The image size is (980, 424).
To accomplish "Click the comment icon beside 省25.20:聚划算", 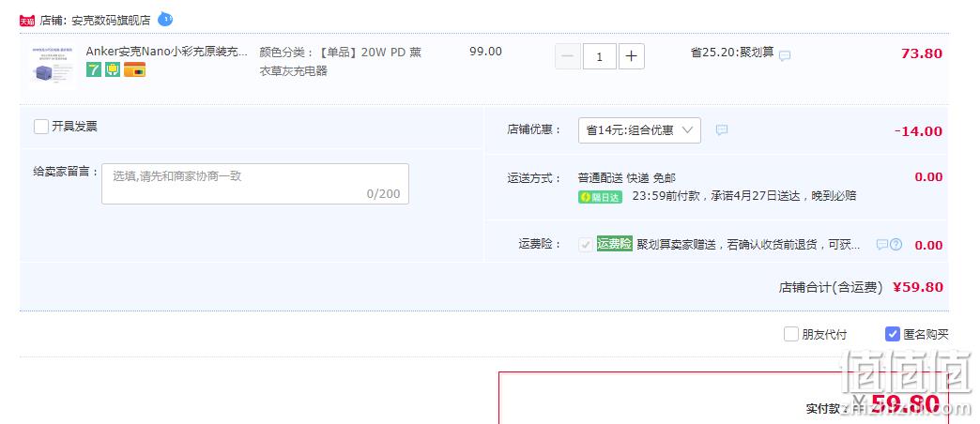I will [785, 55].
